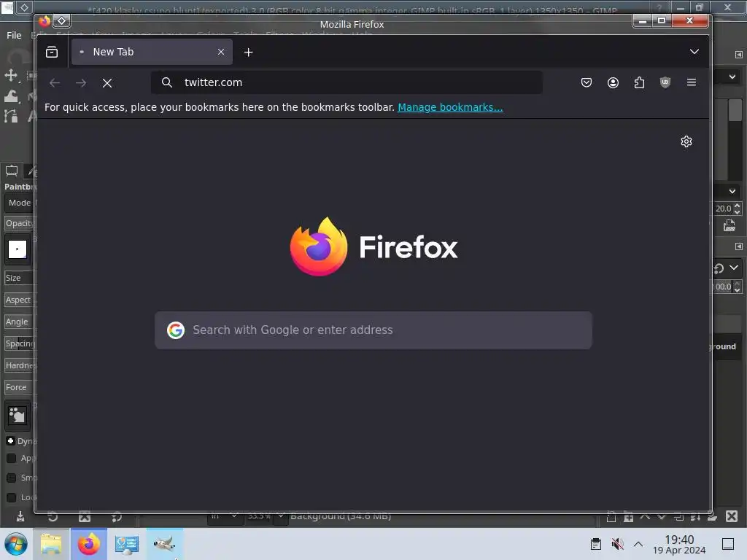The image size is (747, 560).
Task: Open the clock showing 19:40
Action: pyautogui.click(x=679, y=544)
